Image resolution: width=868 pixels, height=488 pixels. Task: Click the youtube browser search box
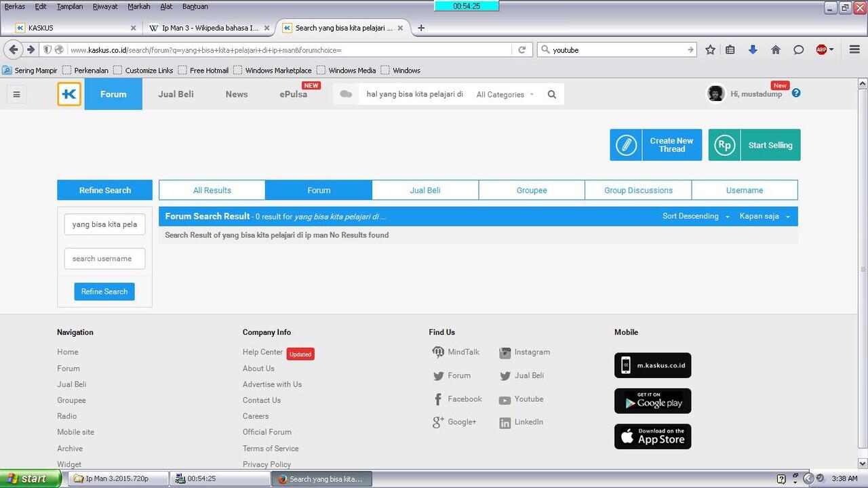pos(617,49)
